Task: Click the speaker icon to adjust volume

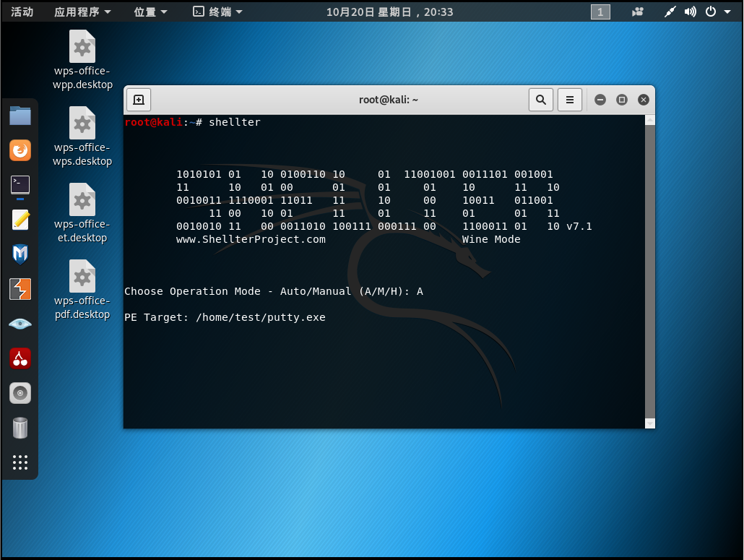Action: [689, 11]
